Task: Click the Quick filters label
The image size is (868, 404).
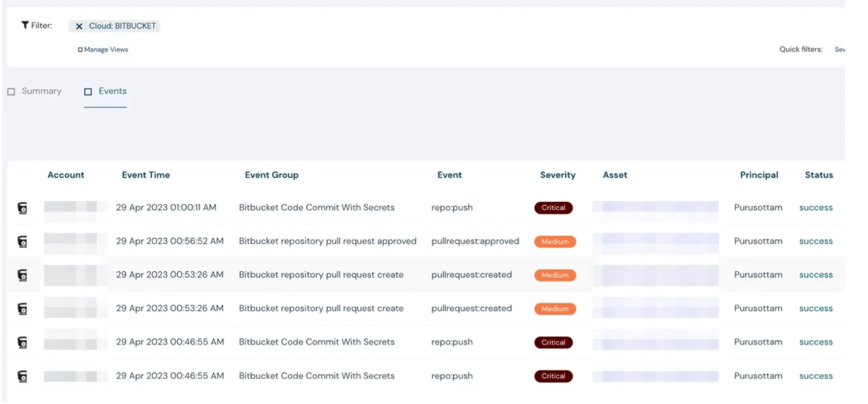Action: (801, 49)
